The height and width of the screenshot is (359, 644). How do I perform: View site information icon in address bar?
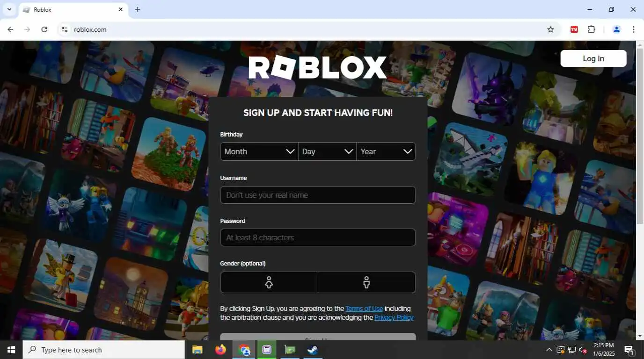(x=65, y=29)
